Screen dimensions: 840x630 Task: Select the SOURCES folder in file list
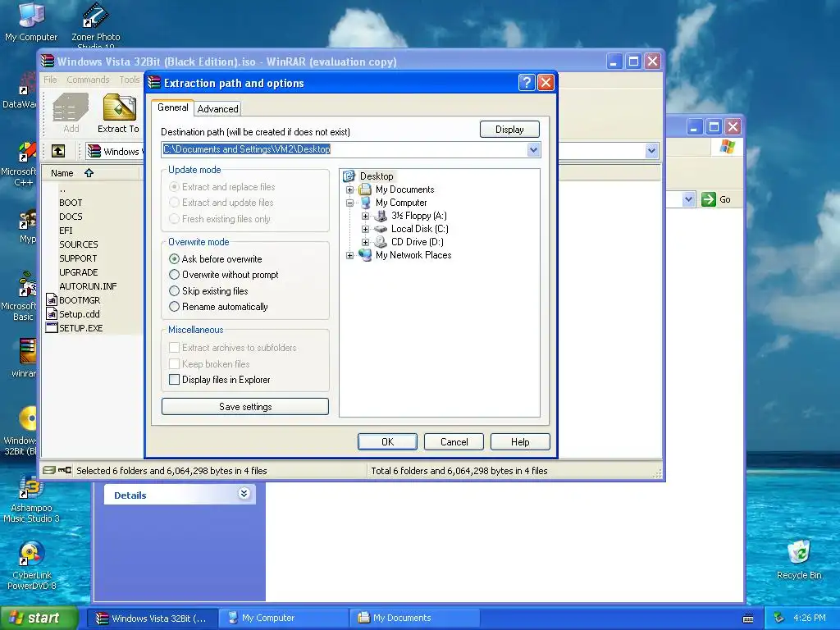(x=79, y=244)
